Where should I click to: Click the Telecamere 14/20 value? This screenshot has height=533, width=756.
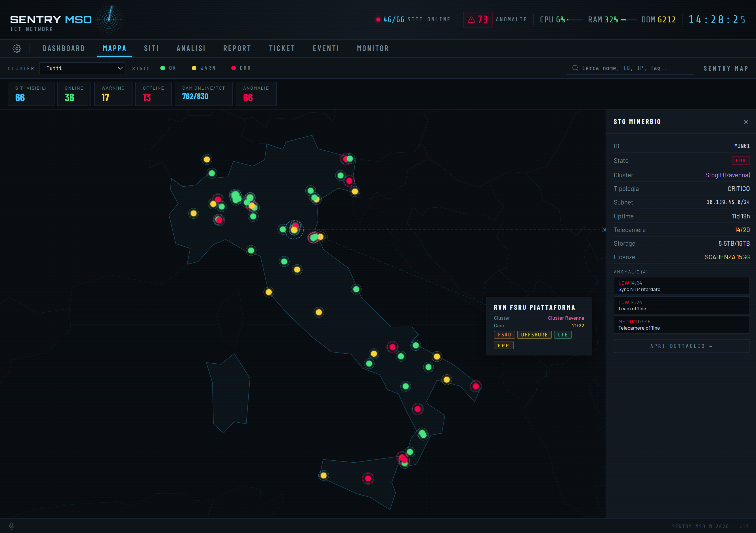click(742, 230)
